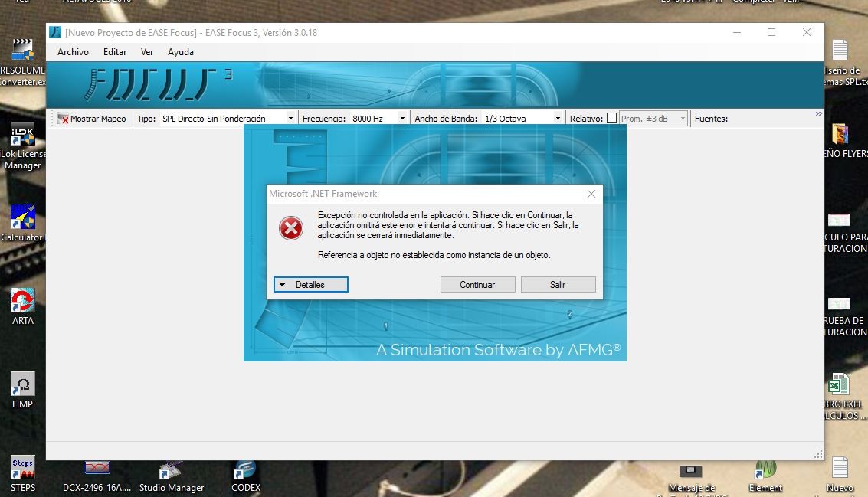Close the EASE Focus 3 window

(807, 32)
